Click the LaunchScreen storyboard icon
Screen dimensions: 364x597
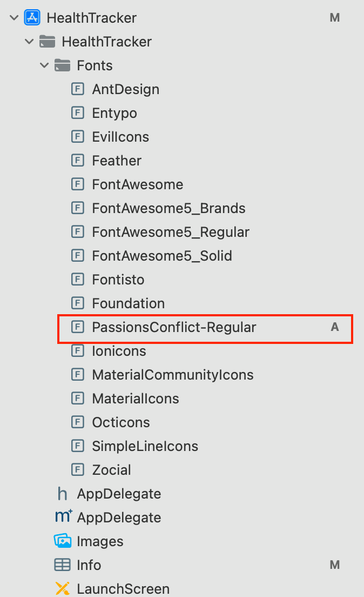tap(62, 588)
